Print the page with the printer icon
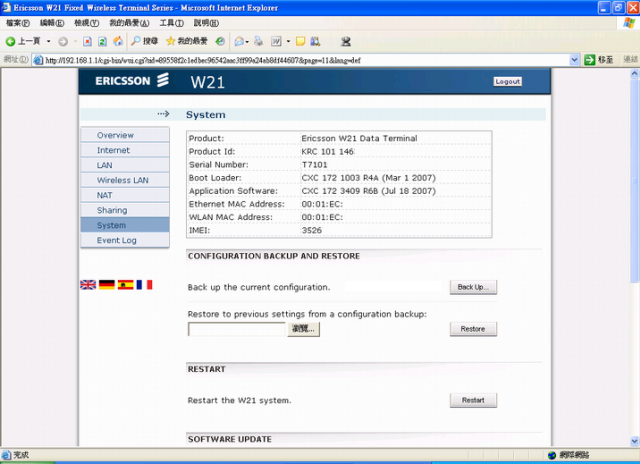This screenshot has height=464, width=640. (x=259, y=41)
